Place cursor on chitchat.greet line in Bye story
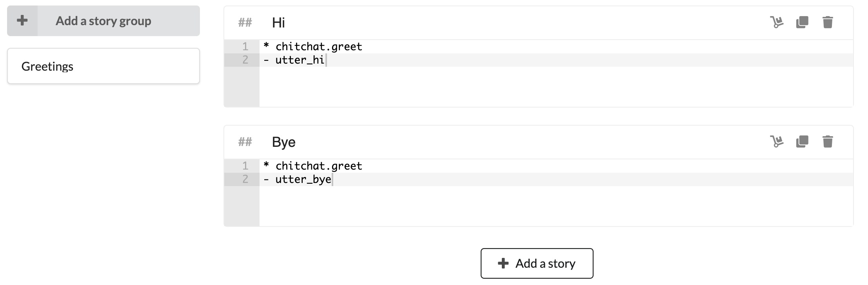The image size is (868, 285). [x=319, y=166]
